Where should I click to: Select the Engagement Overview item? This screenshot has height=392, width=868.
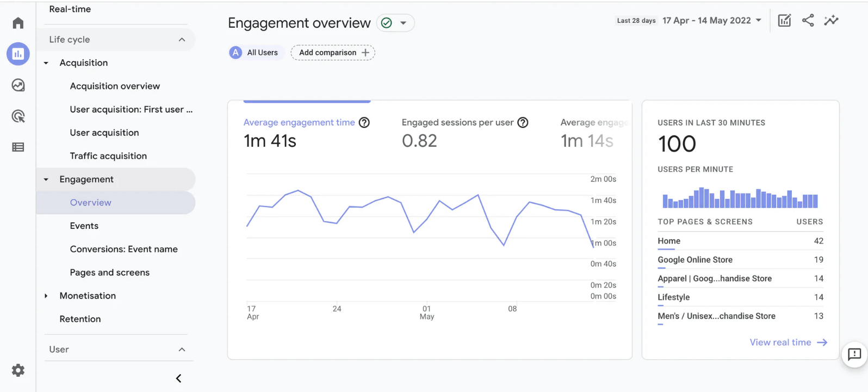click(116, 203)
